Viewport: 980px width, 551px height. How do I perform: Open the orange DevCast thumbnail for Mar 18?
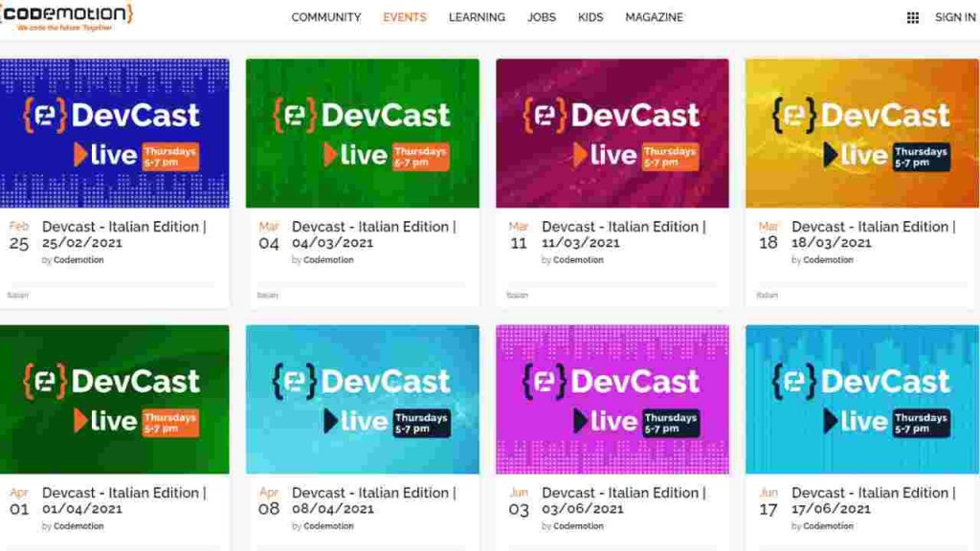point(862,133)
